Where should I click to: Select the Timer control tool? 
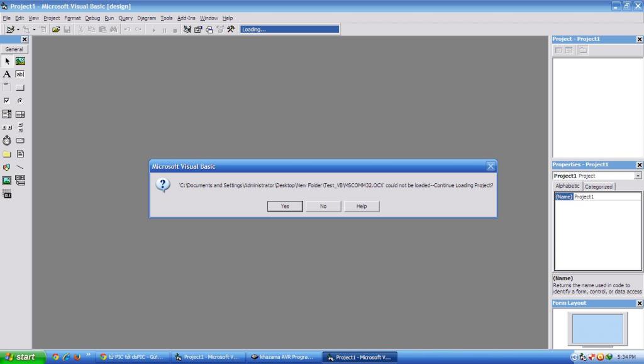pos(7,140)
